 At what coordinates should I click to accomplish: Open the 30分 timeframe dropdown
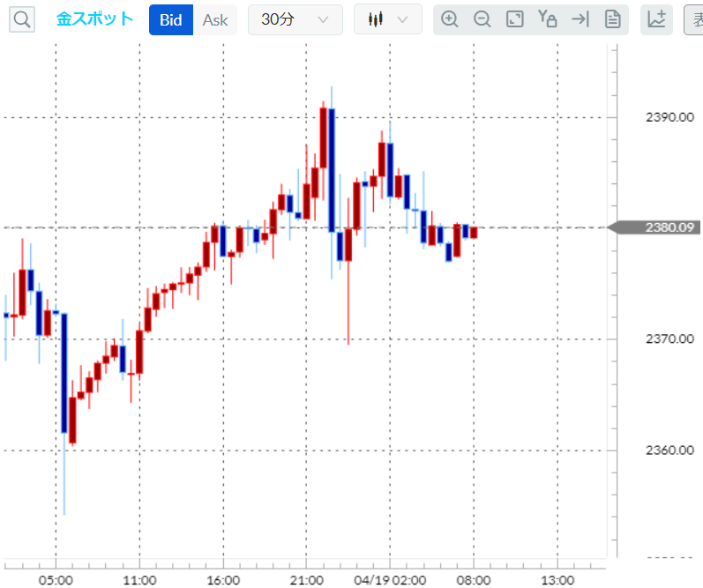tap(295, 19)
